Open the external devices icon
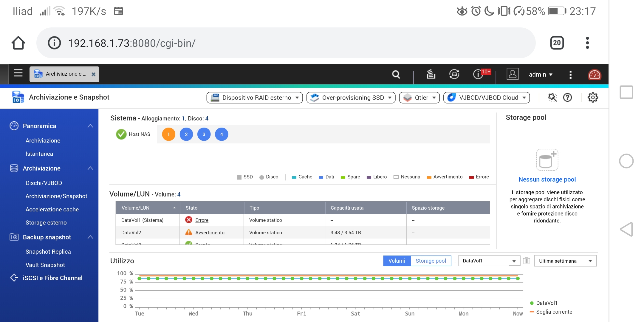This screenshot has width=644, height=322. point(454,74)
